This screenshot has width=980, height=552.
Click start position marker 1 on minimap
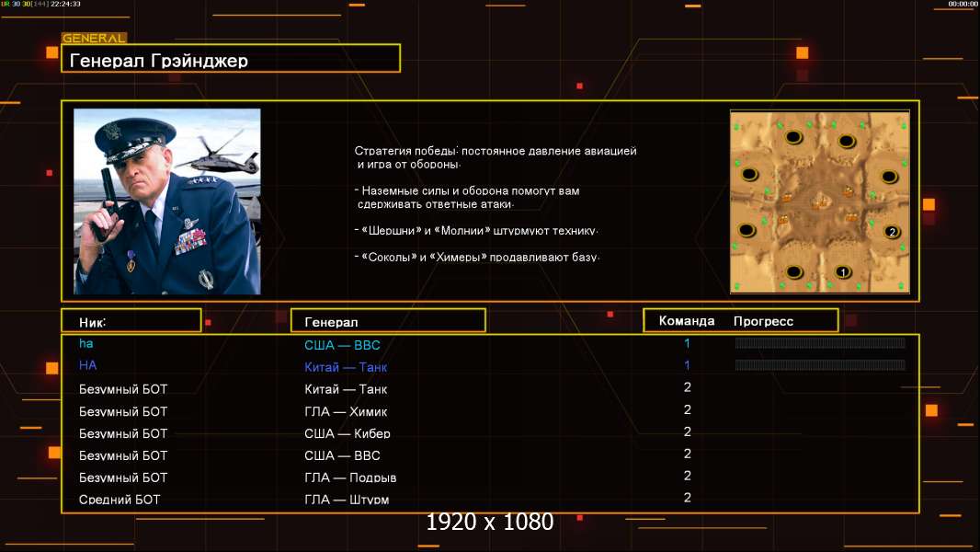tap(843, 272)
